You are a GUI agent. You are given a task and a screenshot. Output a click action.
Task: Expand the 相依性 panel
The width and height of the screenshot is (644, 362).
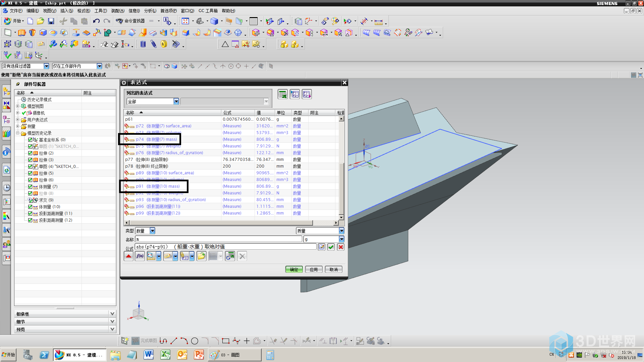coord(112,314)
